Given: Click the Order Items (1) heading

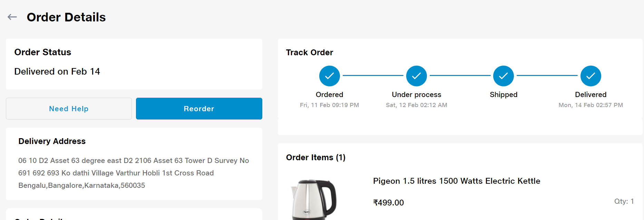Looking at the screenshot, I should coord(316,157).
